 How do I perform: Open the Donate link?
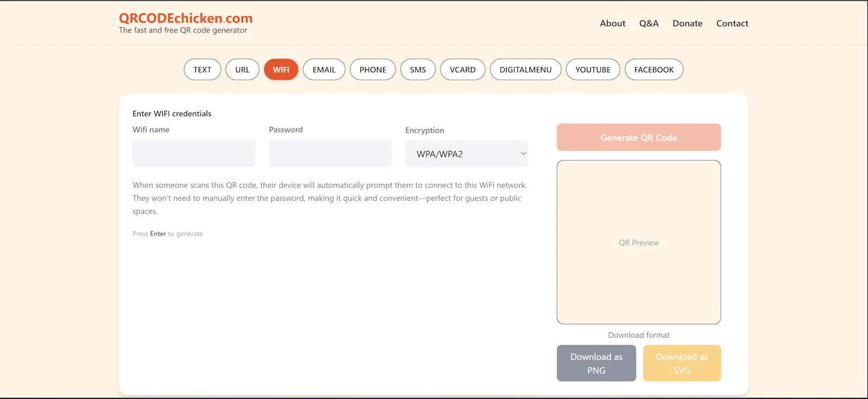tap(687, 23)
